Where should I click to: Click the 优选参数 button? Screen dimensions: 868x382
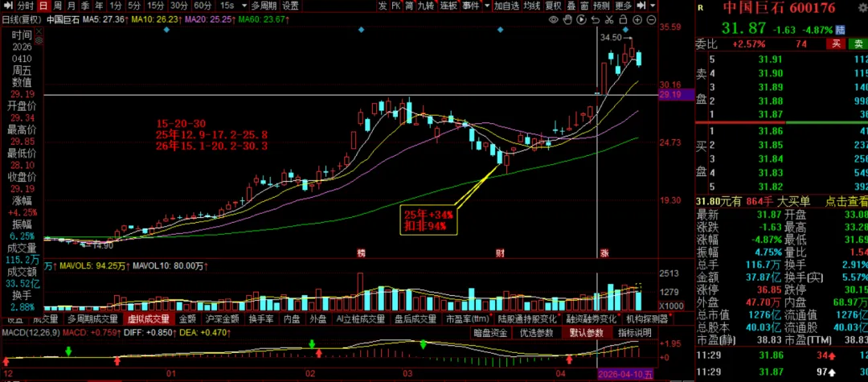(x=536, y=333)
